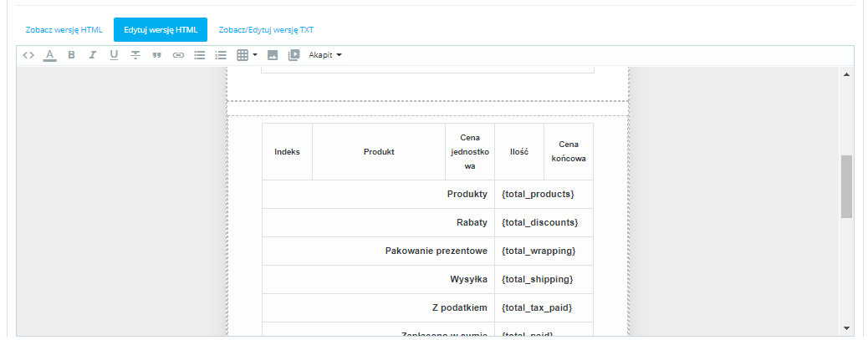Insert a blockquote
This screenshot has height=340, width=868.
point(156,55)
